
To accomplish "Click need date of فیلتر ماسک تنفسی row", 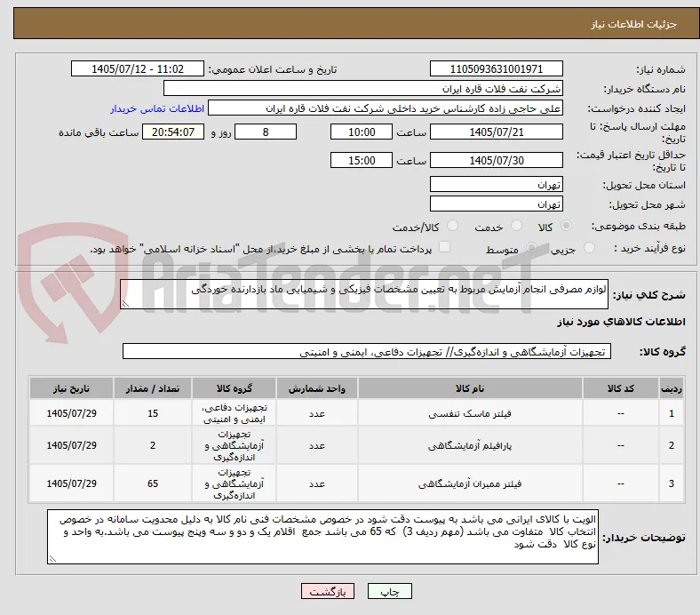I will click(71, 413).
